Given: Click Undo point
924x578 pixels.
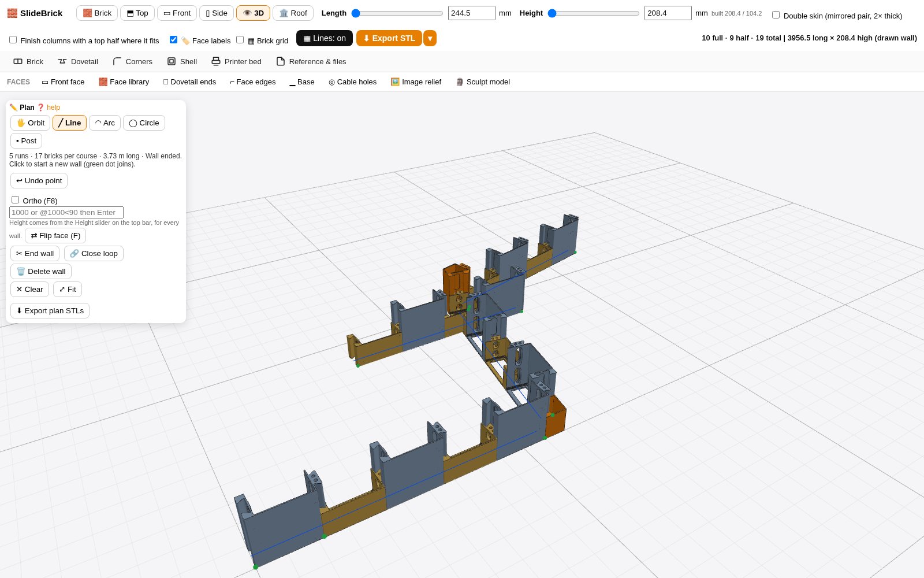Looking at the screenshot, I should 39,180.
